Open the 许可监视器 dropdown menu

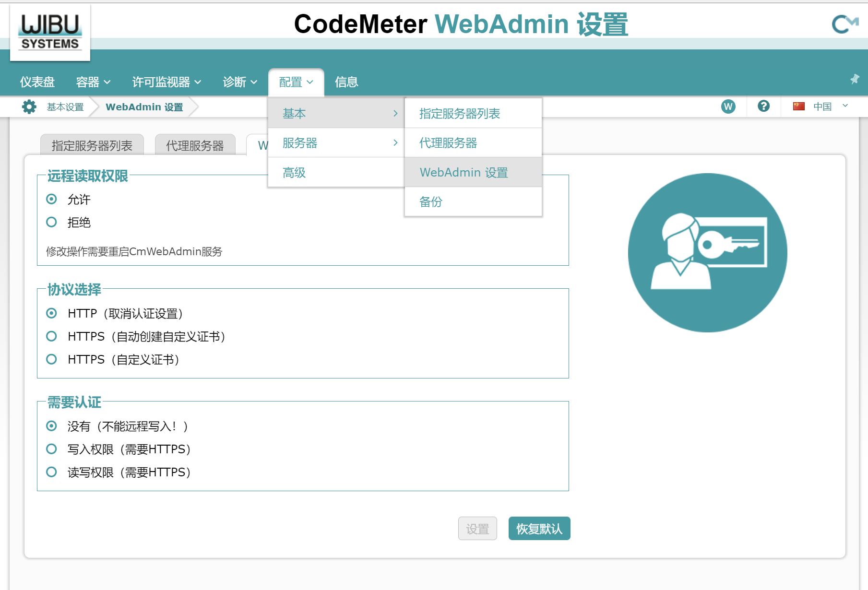click(x=166, y=82)
